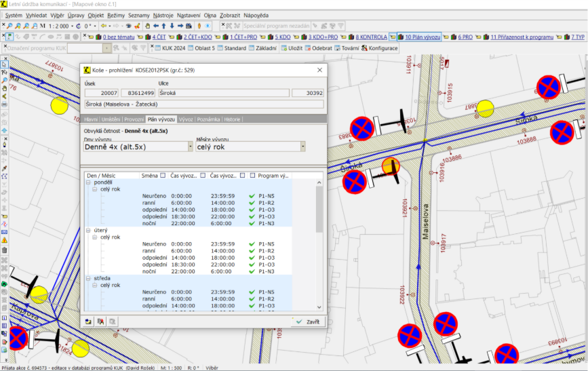Toggle checkbox after first Čas vývoz column
Screen dimensions: 588x371
pos(203,175)
